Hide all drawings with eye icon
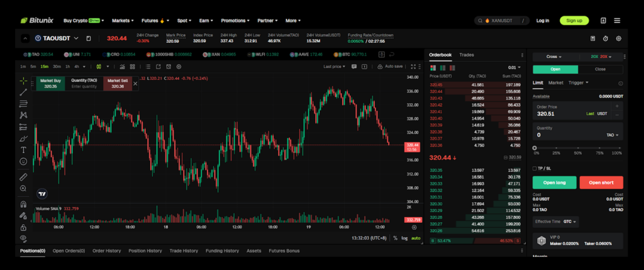 [23, 238]
